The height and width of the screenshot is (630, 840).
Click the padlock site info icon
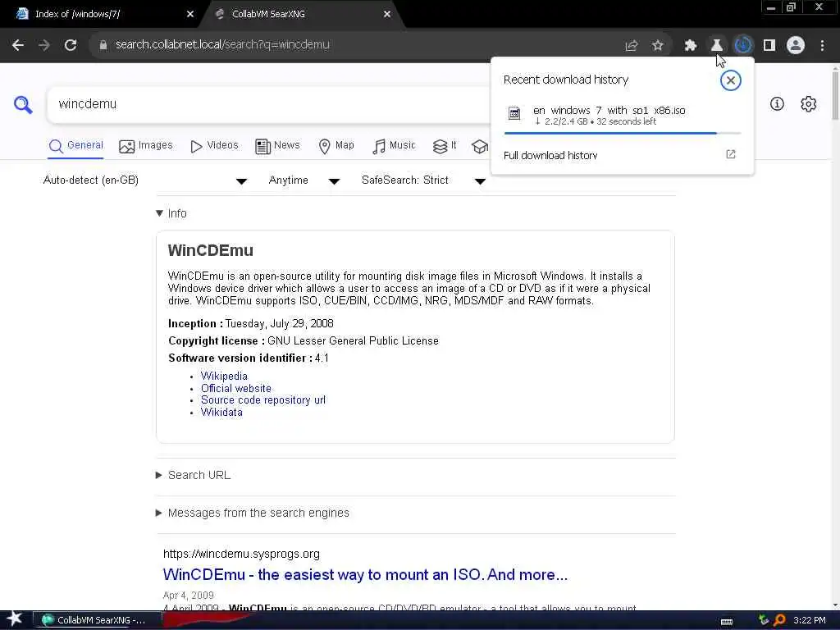pyautogui.click(x=103, y=45)
